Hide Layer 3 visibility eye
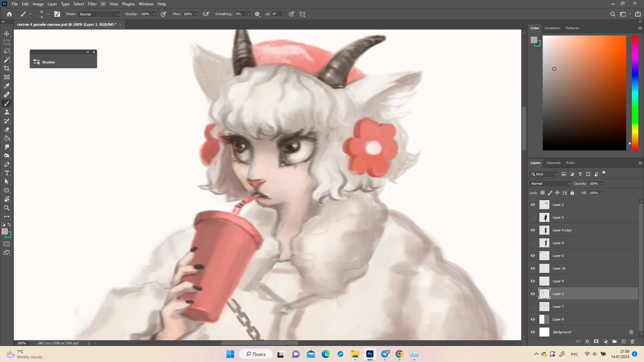Viewport: 644px width, 362px height. (x=533, y=294)
